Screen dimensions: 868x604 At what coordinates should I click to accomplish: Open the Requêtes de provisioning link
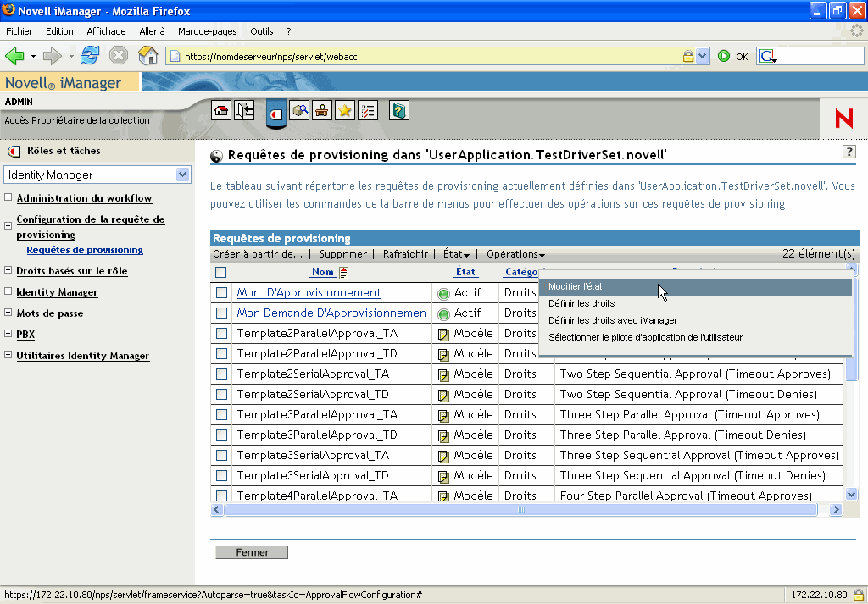click(85, 250)
